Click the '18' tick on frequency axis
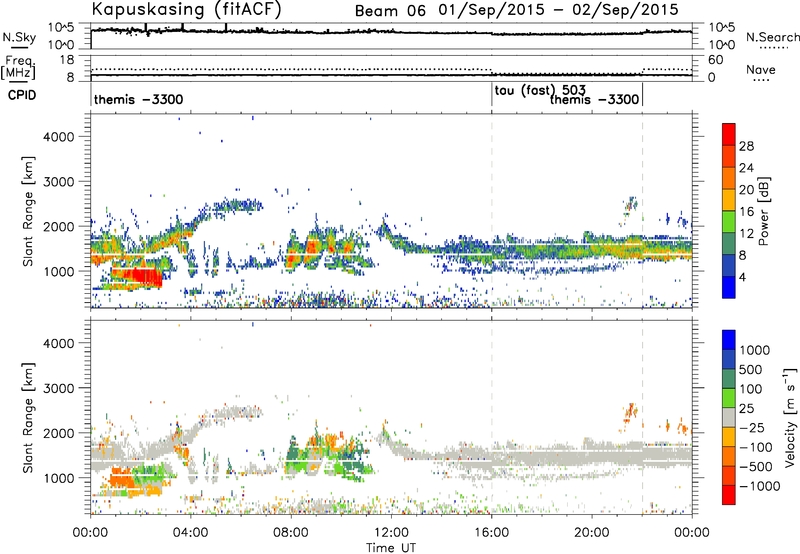The height and width of the screenshot is (554, 800). pyautogui.click(x=67, y=60)
